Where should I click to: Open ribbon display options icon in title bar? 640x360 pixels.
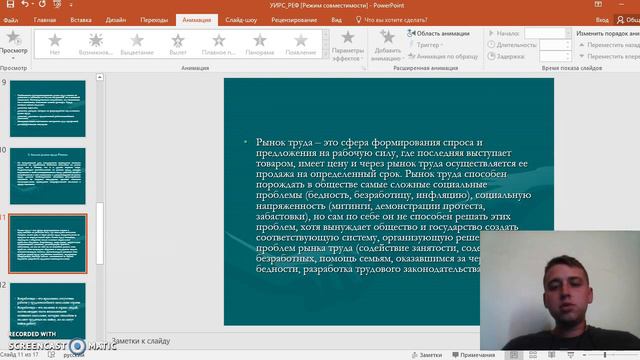point(598,4)
